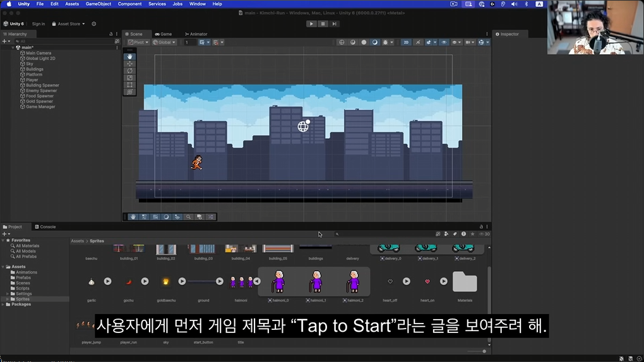The width and height of the screenshot is (644, 362).
Task: Click search by label tag icon
Action: click(455, 234)
